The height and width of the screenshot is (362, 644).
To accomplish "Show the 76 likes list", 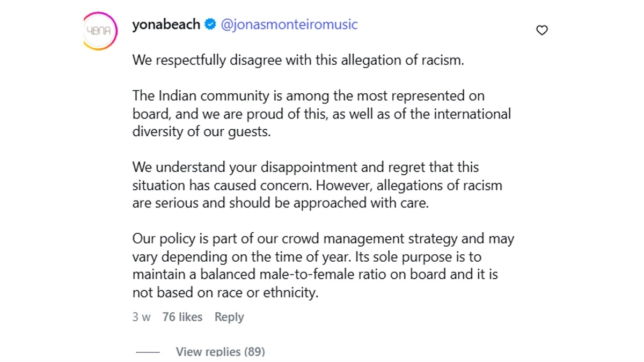I will coord(182,317).
